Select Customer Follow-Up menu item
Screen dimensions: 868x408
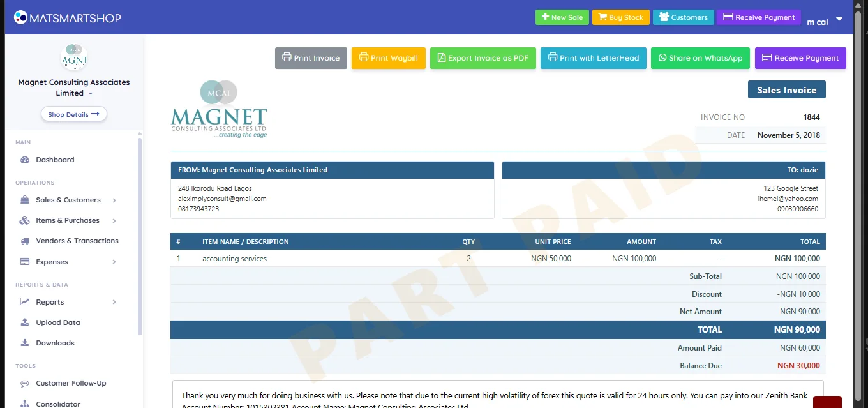tap(71, 383)
